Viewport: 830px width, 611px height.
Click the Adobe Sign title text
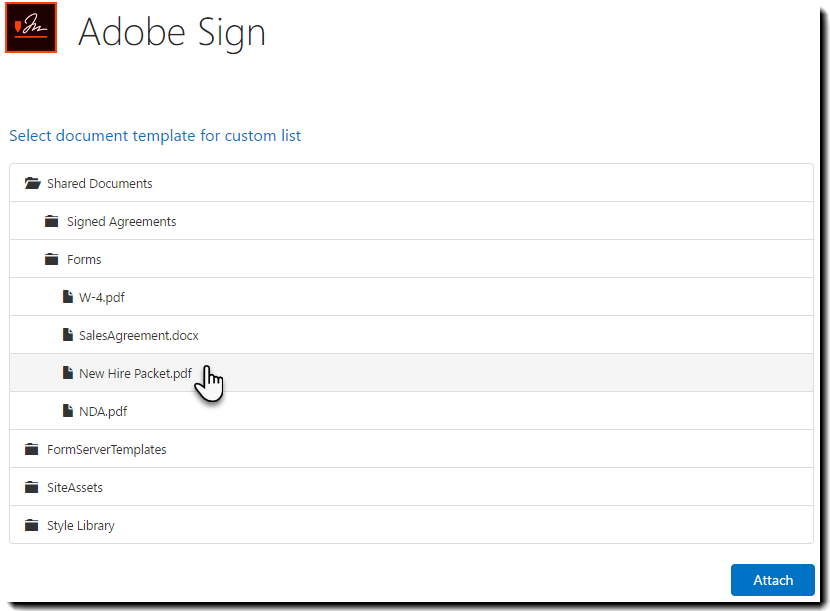pos(172,32)
